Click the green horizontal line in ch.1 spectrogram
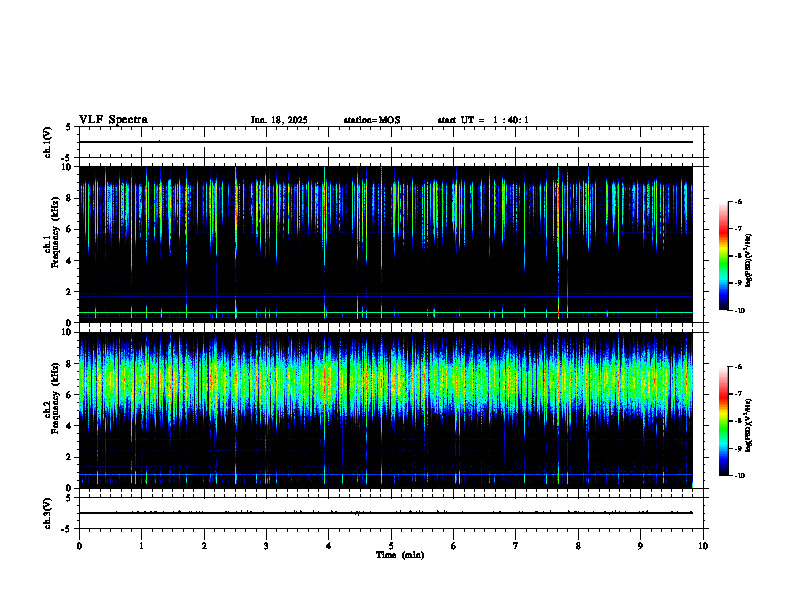Image resolution: width=792 pixels, height=612 pixels. pyautogui.click(x=386, y=313)
